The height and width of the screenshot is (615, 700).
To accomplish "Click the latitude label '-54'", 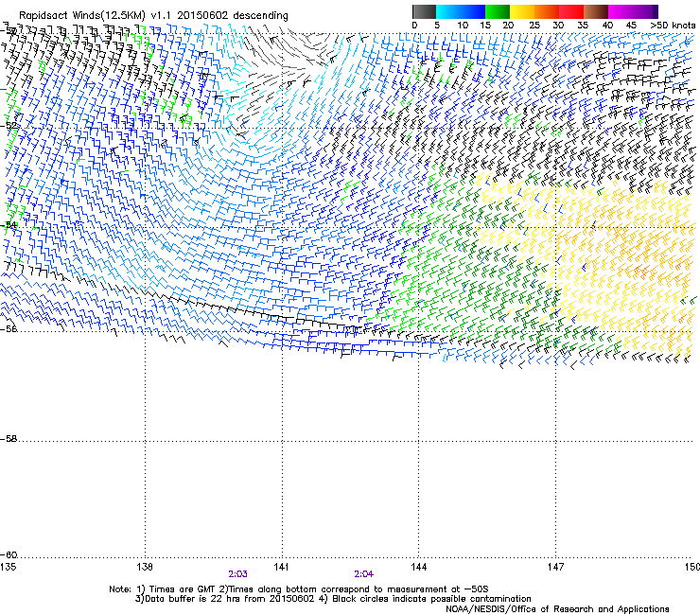I will point(9,225).
